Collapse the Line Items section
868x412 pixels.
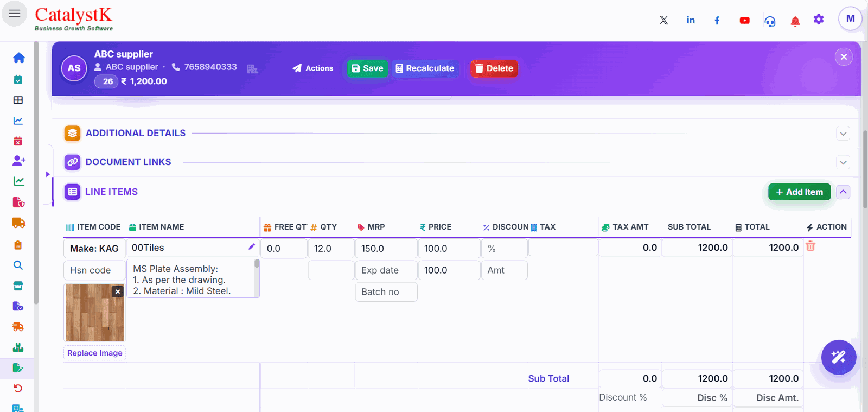pyautogui.click(x=843, y=192)
